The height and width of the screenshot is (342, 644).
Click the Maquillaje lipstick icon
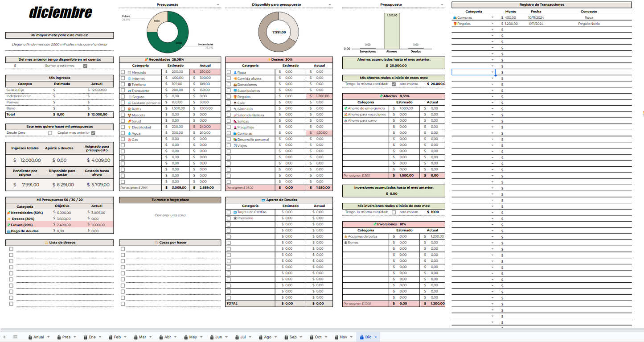[x=235, y=127]
